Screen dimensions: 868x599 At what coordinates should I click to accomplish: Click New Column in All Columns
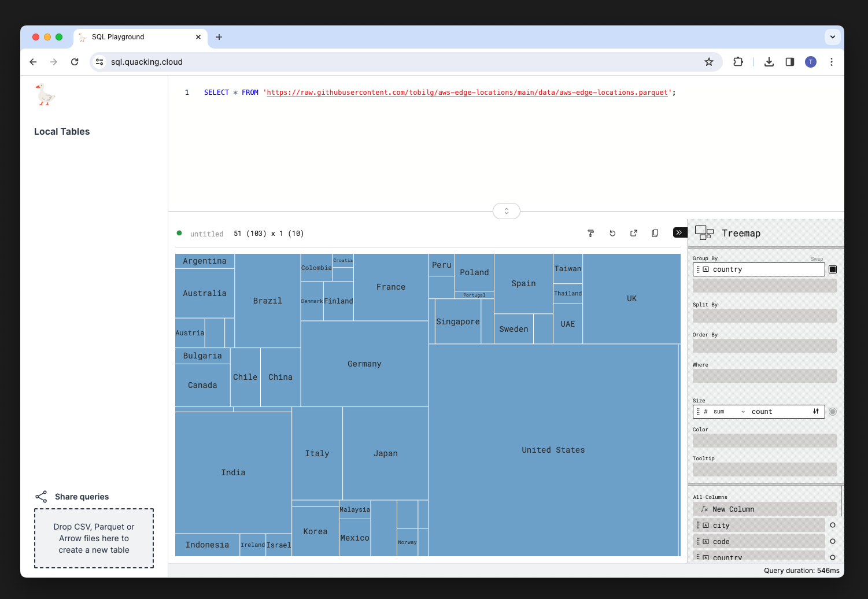coord(764,509)
